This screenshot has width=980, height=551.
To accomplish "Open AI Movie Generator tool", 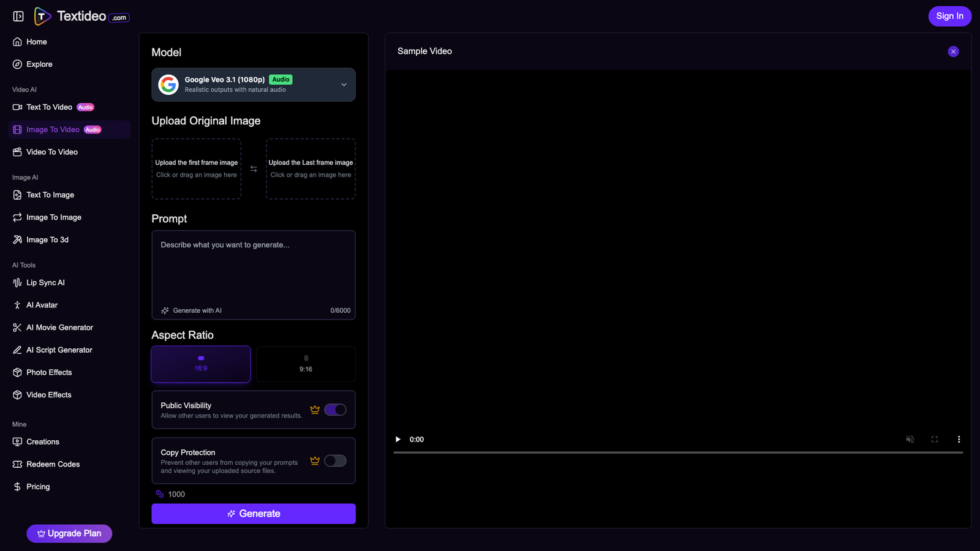I will pos(69,328).
